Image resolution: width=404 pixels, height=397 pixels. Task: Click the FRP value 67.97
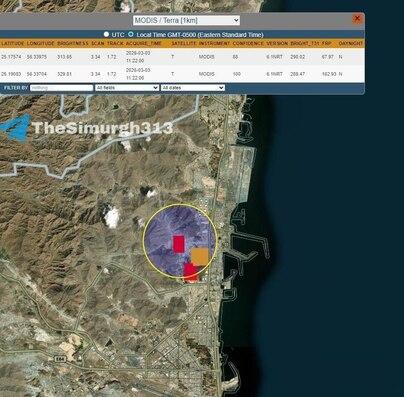tap(328, 57)
